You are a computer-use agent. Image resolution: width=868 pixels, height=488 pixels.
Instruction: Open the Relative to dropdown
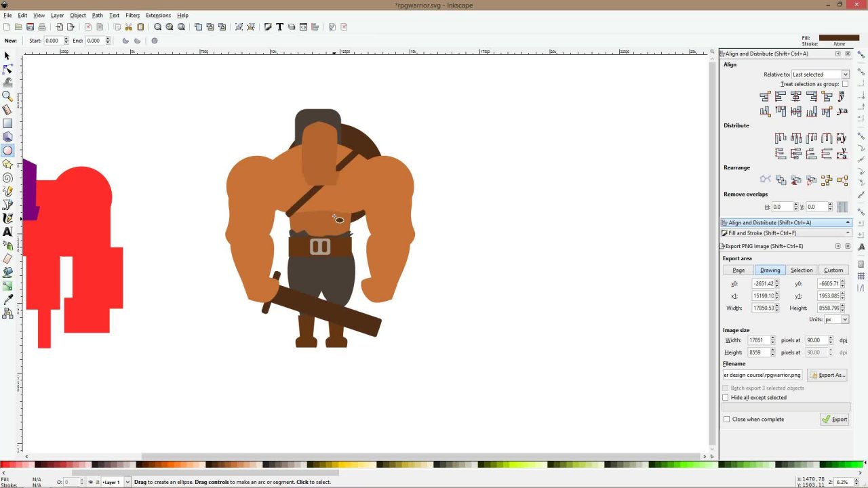pos(820,75)
